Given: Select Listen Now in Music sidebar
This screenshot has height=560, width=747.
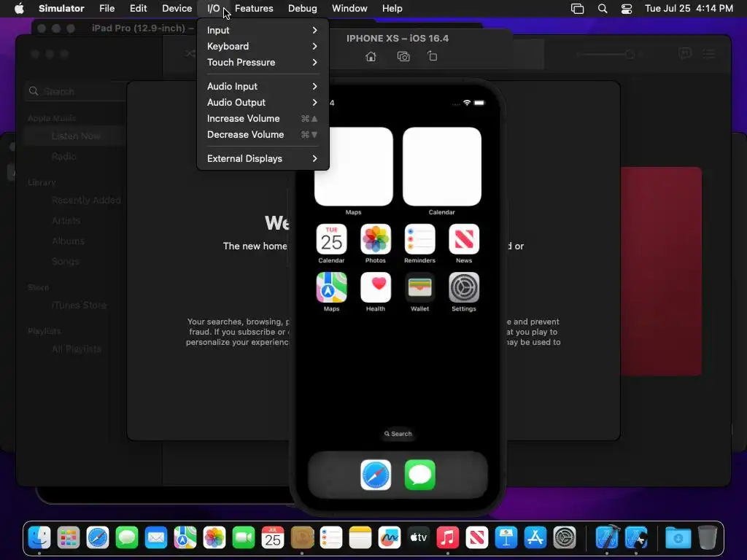Looking at the screenshot, I should pyautogui.click(x=75, y=136).
